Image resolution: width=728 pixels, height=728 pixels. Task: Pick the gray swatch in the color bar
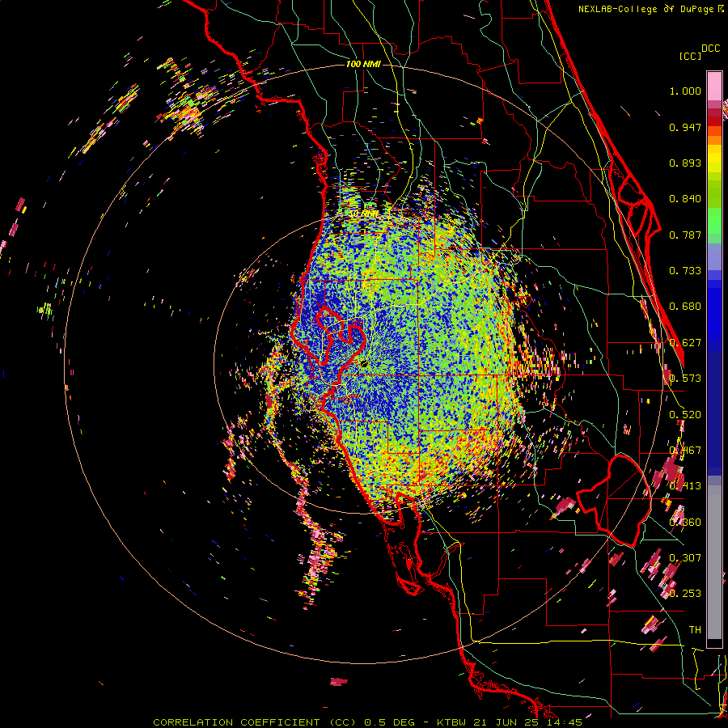714,562
